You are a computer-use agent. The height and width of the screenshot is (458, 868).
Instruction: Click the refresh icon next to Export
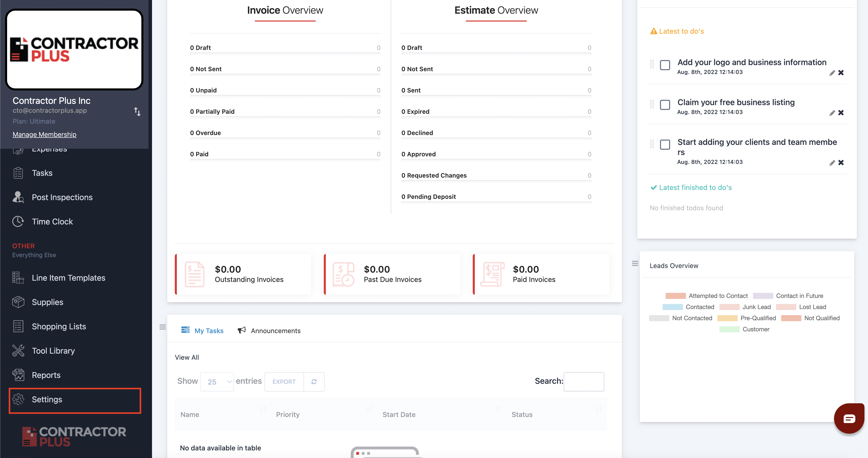pos(314,381)
